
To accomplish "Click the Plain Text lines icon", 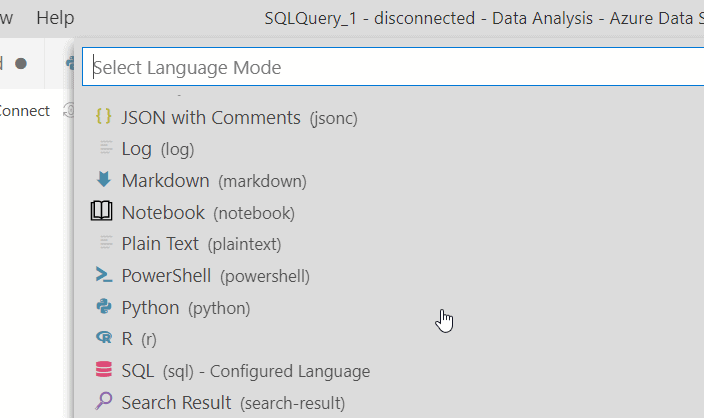I will [103, 243].
